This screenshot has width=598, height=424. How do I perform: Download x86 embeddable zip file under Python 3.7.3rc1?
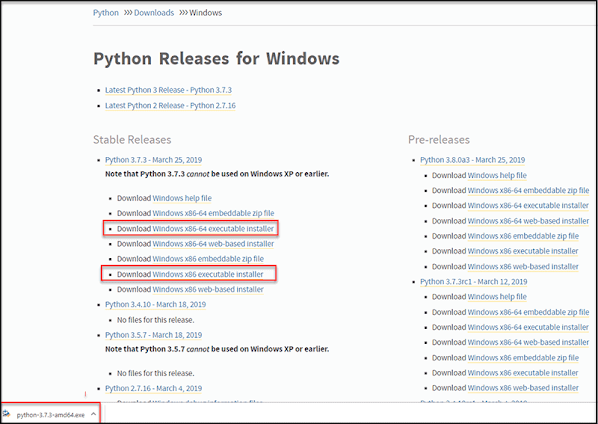pos(523,358)
